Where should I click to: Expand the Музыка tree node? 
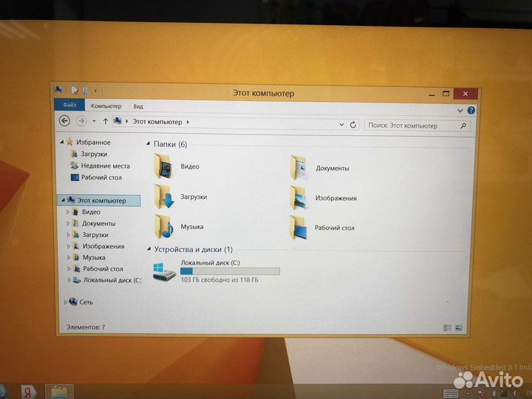[69, 258]
